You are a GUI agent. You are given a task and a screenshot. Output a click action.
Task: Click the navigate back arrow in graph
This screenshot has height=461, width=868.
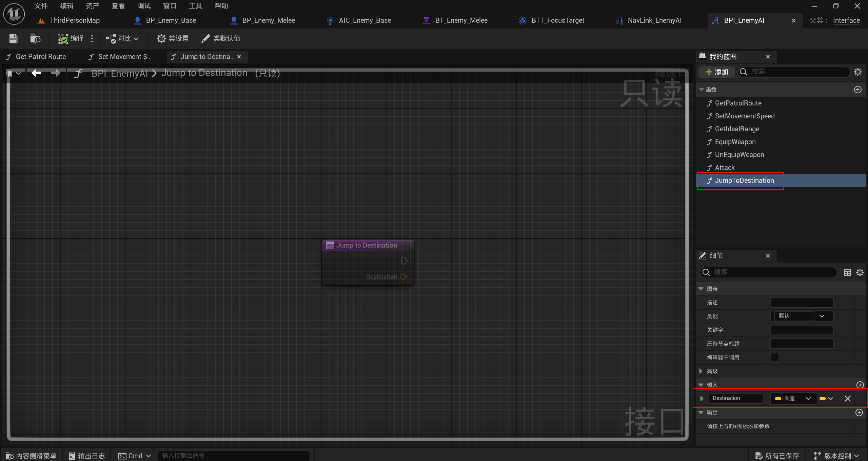coord(36,73)
